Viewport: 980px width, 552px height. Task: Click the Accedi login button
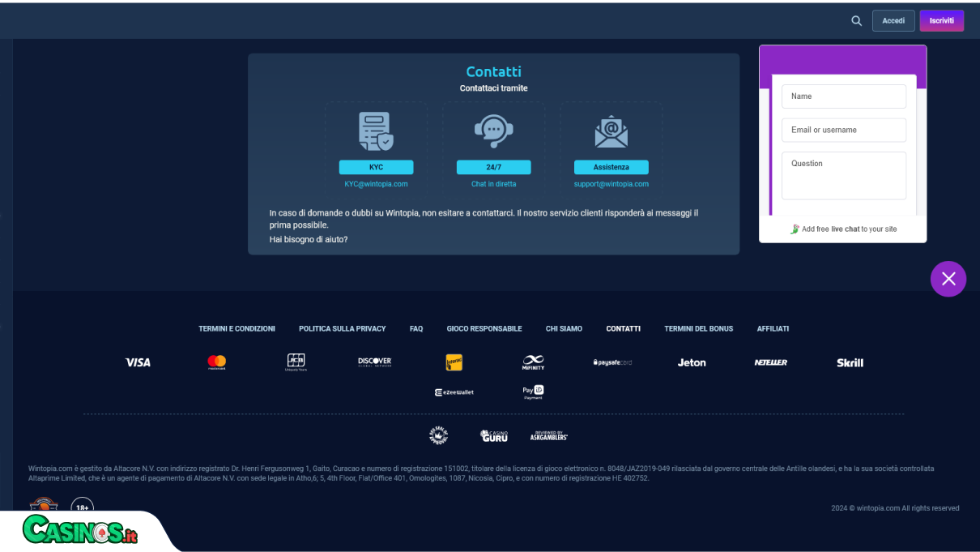893,21
